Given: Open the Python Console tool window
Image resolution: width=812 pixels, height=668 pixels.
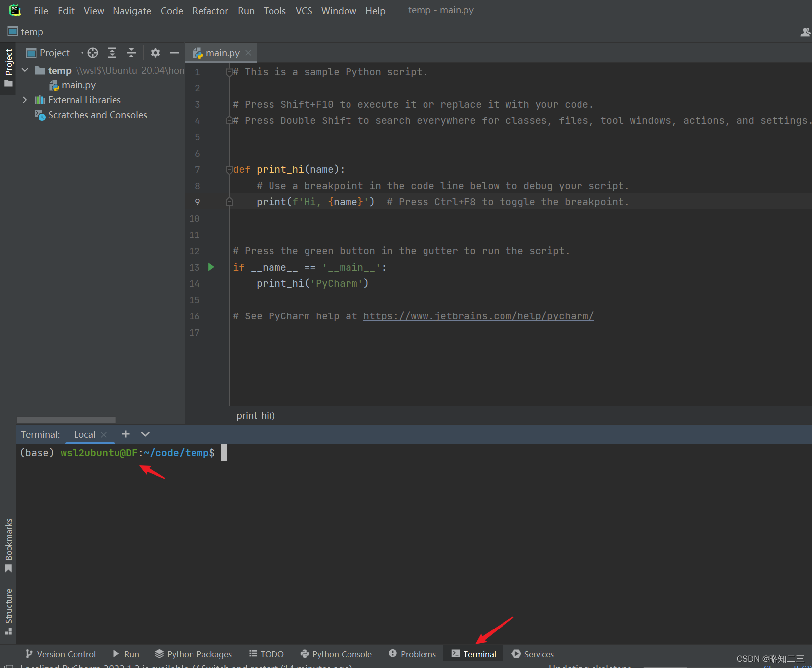Looking at the screenshot, I should (x=336, y=654).
